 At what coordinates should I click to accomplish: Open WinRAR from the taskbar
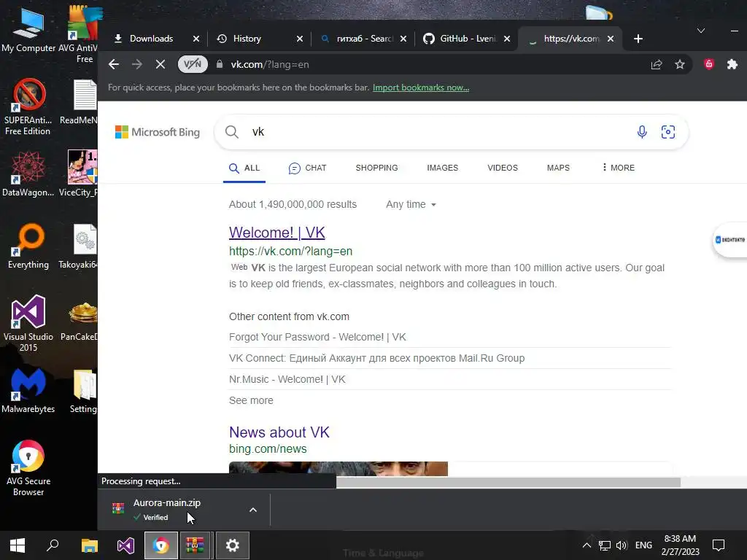coord(195,545)
